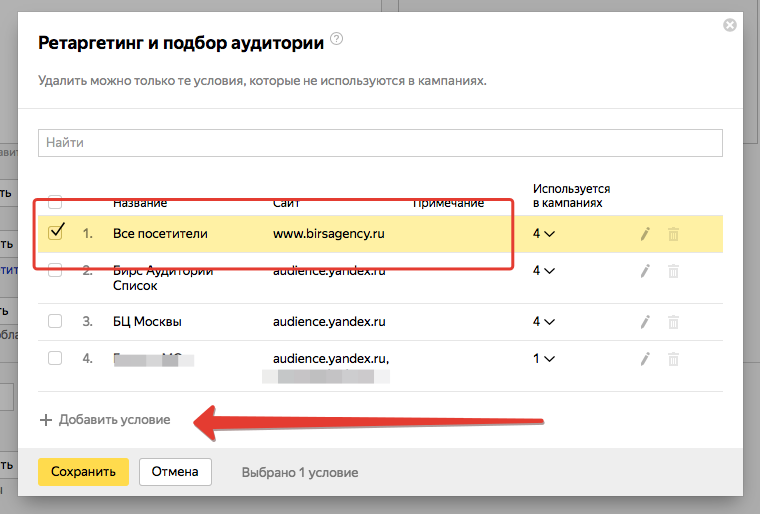Edit the «БЦ Москвы» condition
Screen dimensions: 760x514
click(645, 322)
